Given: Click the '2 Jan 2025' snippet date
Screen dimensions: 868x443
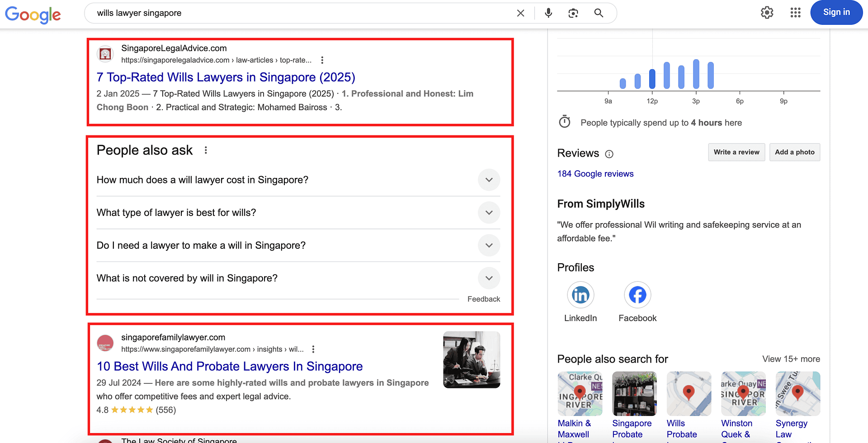Looking at the screenshot, I should pos(118,93).
